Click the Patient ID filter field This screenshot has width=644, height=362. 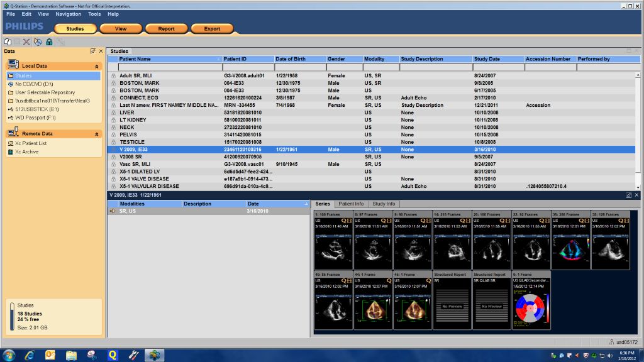(x=248, y=67)
